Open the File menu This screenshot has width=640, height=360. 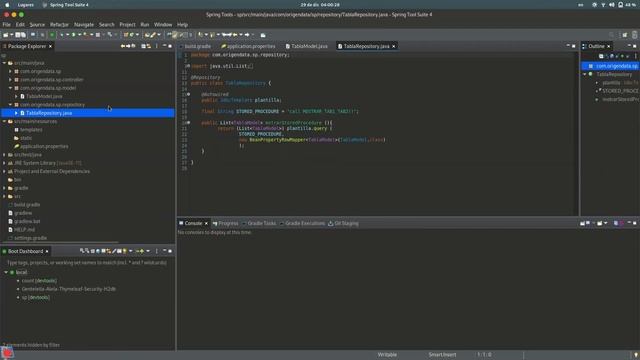(x=7, y=24)
